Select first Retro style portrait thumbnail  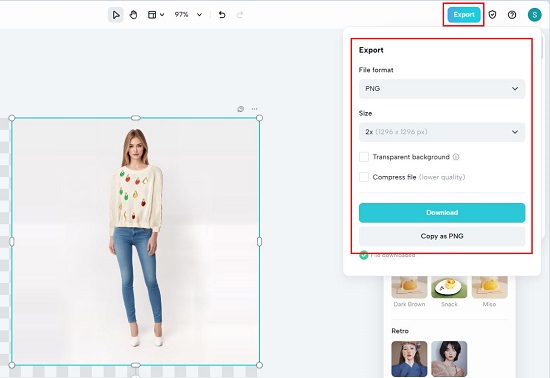click(409, 359)
